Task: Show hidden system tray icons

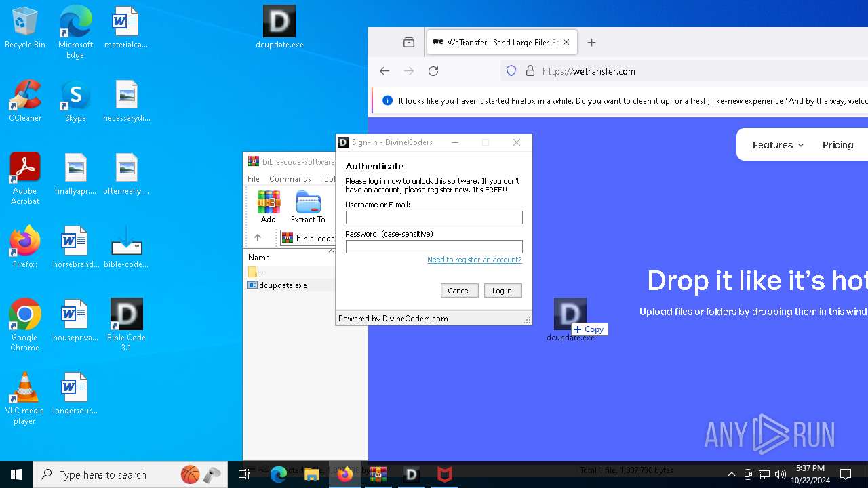Action: tap(732, 474)
